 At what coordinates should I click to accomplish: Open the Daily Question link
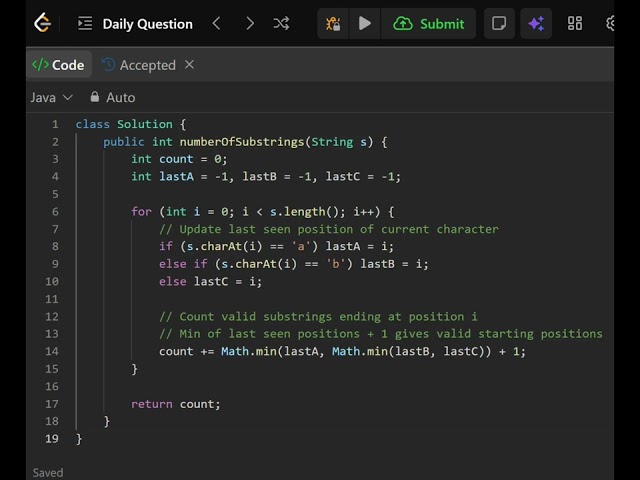147,24
